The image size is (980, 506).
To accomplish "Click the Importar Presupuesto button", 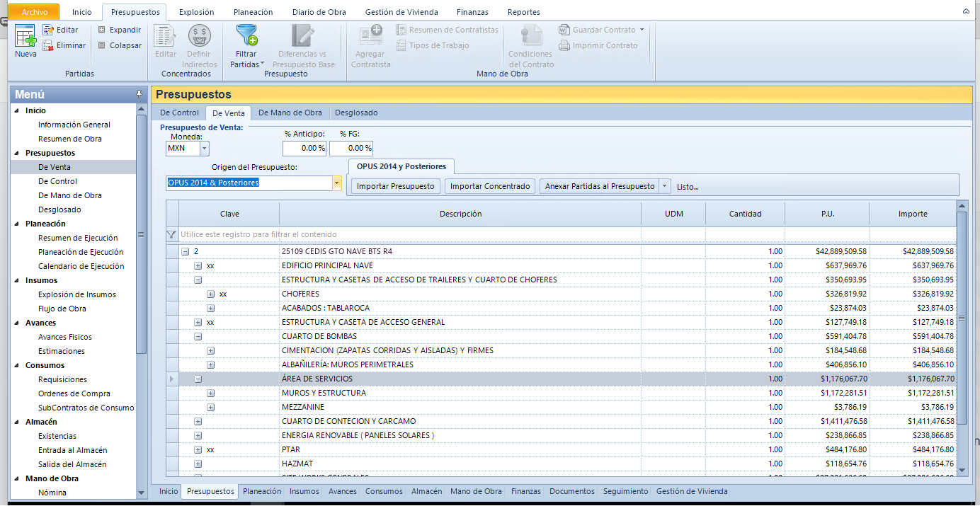I will [396, 186].
